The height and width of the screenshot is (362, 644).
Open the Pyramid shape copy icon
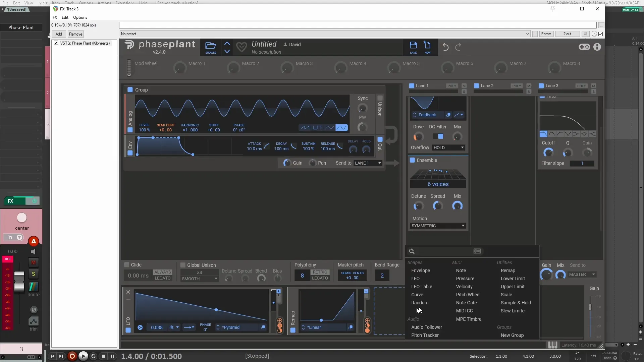pyautogui.click(x=263, y=327)
